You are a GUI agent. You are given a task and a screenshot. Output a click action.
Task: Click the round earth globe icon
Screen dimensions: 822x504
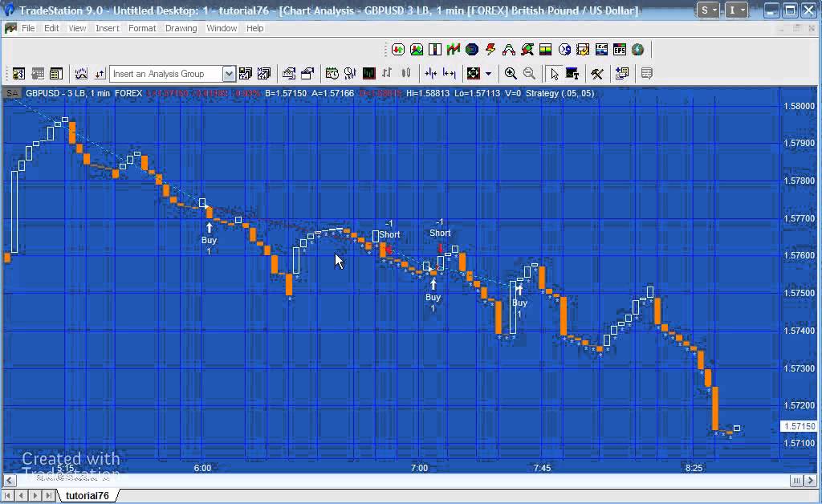(x=637, y=50)
